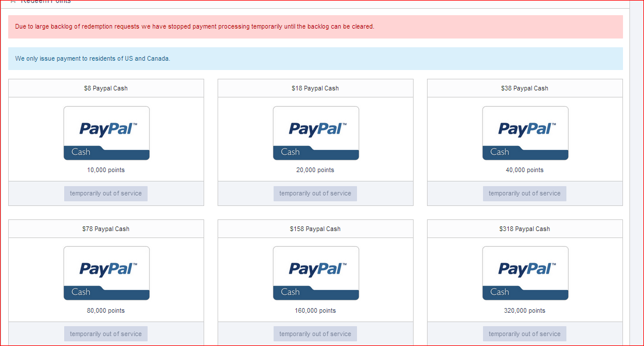Viewport: 644px width, 346px height.
Task: Click 'temporarily out of service' under 10,000 points
Action: coord(106,194)
